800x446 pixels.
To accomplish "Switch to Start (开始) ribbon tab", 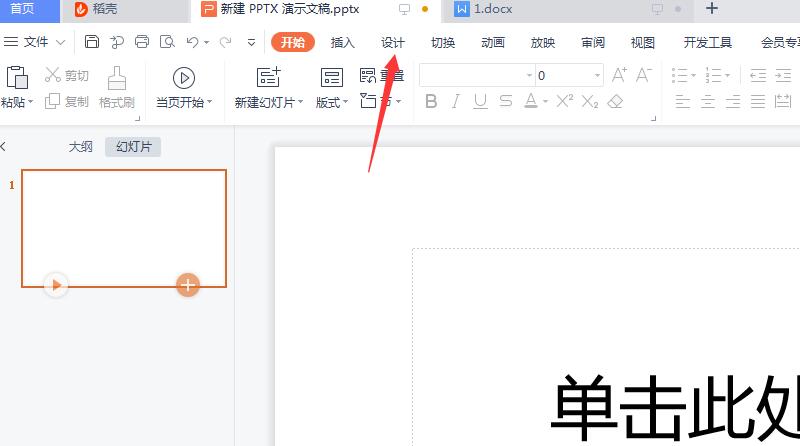I will pyautogui.click(x=292, y=42).
